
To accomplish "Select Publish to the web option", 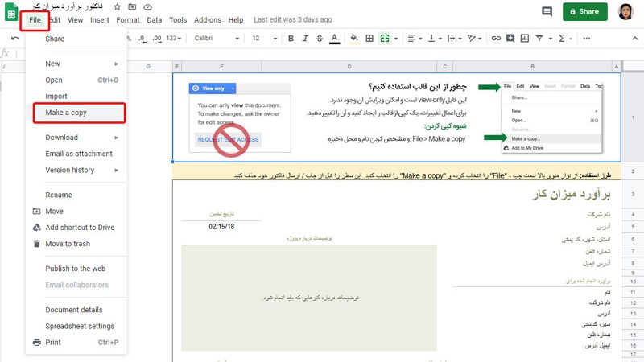I will pyautogui.click(x=75, y=269).
